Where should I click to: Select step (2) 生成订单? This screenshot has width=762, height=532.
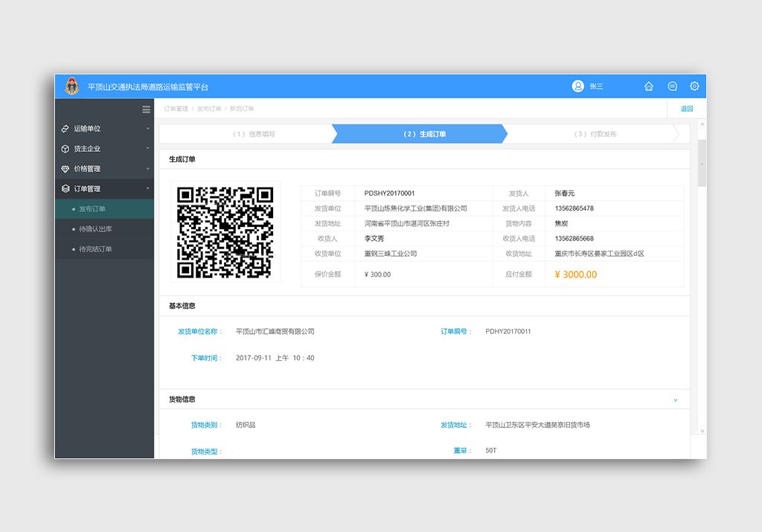(420, 134)
